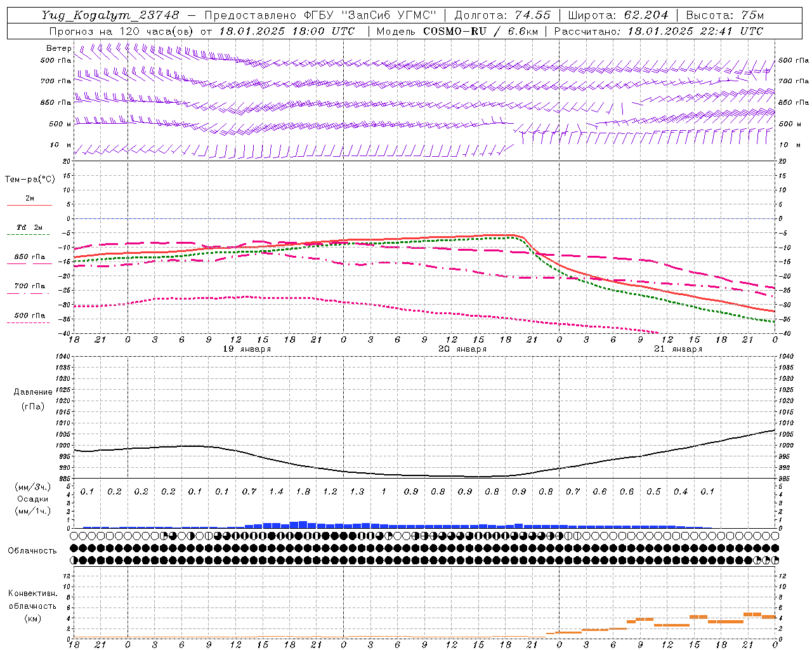Select the date label 21 января

coord(678,349)
